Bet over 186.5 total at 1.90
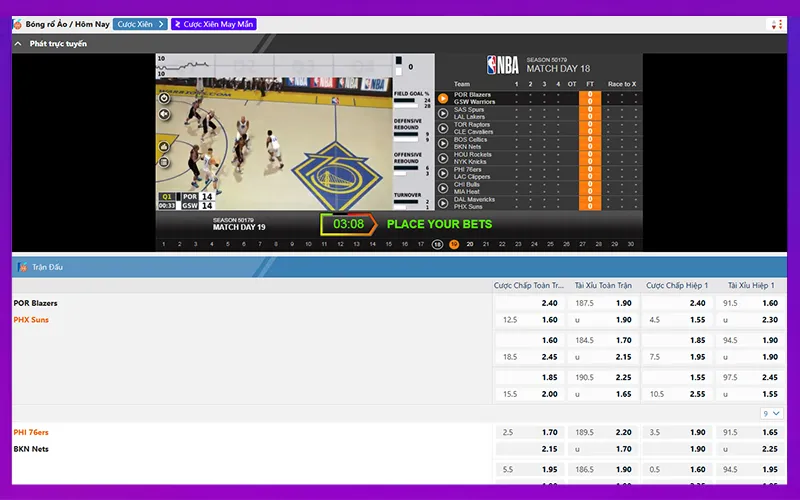The height and width of the screenshot is (500, 800). [604, 469]
